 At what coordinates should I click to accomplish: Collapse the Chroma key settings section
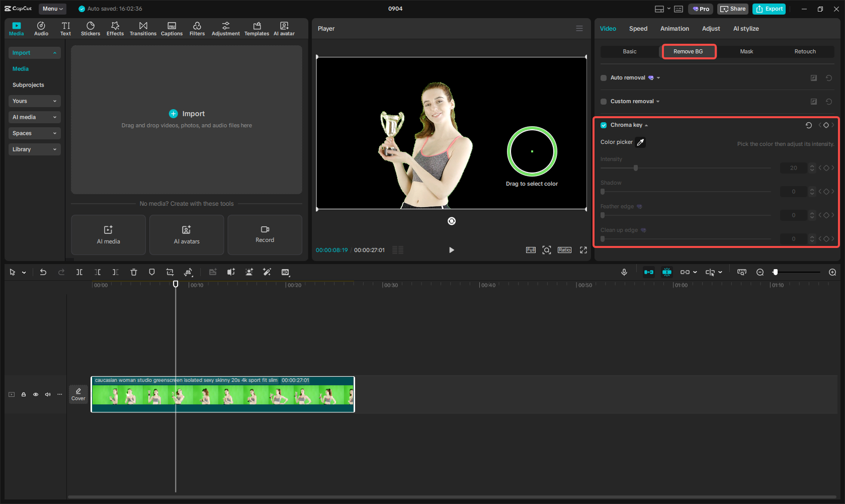click(646, 125)
